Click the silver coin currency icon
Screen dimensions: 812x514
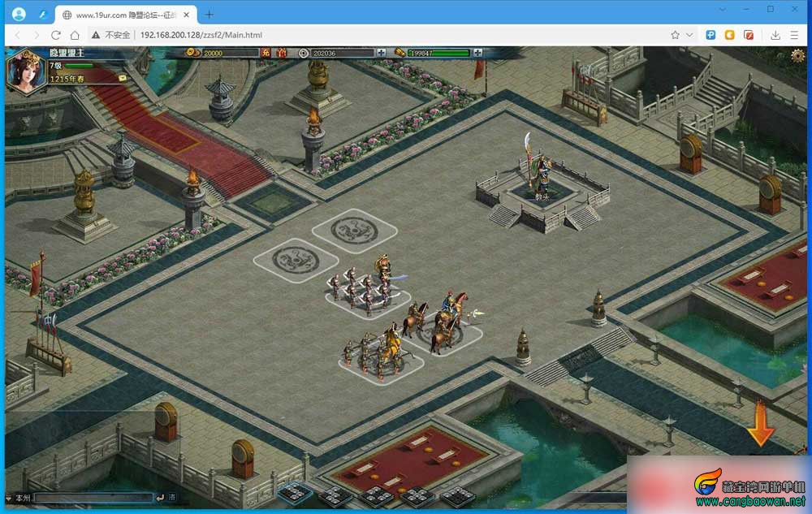(x=304, y=53)
